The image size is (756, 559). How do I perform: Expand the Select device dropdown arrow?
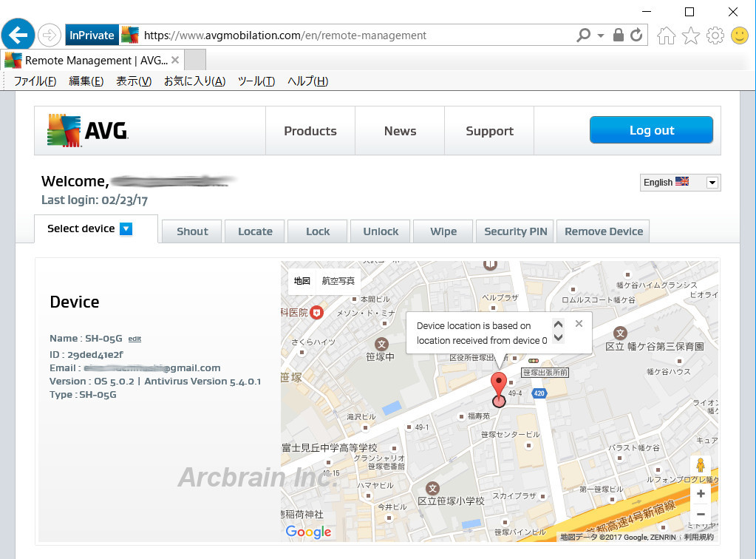click(126, 228)
